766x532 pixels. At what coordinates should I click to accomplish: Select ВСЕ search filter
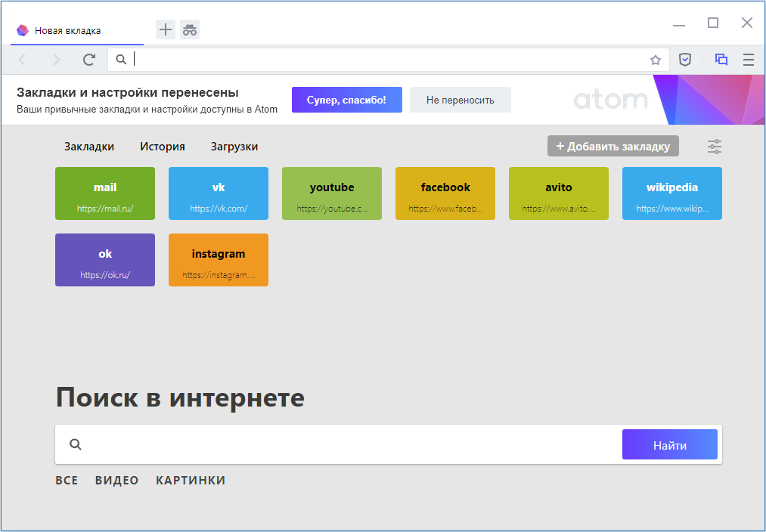pyautogui.click(x=67, y=481)
